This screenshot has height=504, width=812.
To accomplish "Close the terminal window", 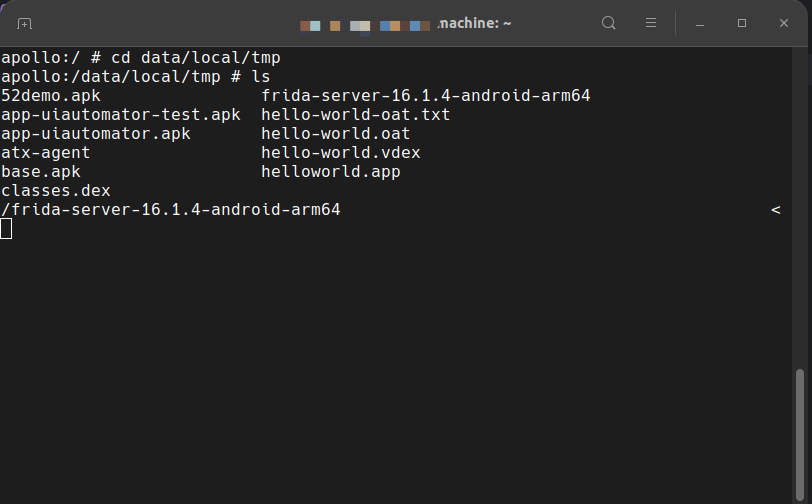I will [784, 23].
